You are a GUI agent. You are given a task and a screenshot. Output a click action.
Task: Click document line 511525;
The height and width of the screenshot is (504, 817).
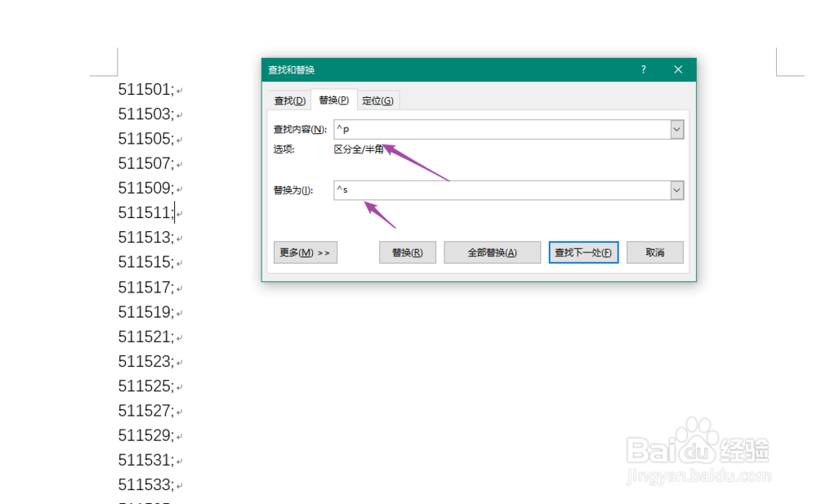[x=146, y=386]
